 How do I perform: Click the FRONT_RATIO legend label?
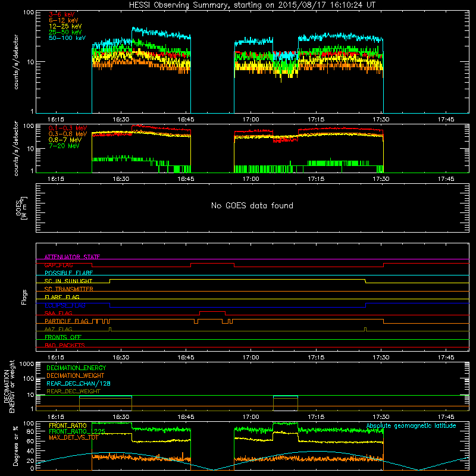(67, 425)
